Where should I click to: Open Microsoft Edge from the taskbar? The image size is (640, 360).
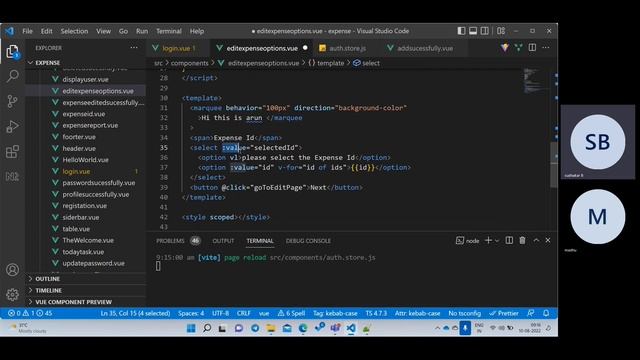pos(303,328)
